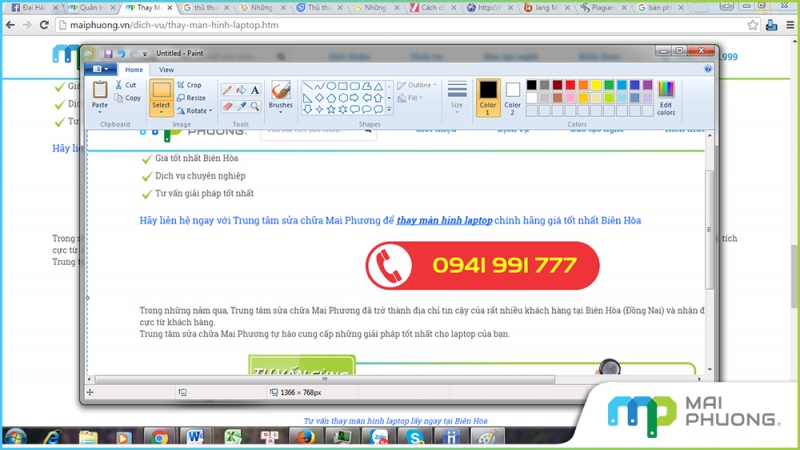Reload the page in Chrome
Viewport: 800px width, 450px height.
(x=44, y=25)
